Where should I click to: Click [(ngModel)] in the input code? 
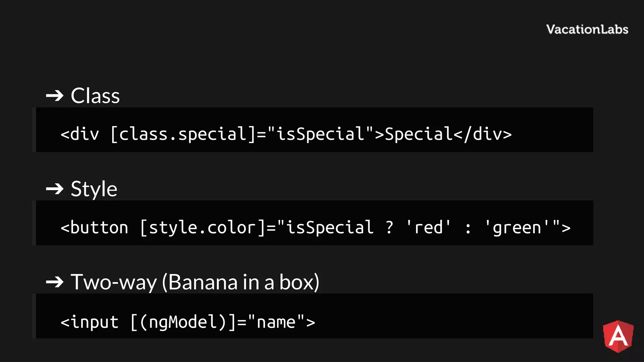[183, 322]
